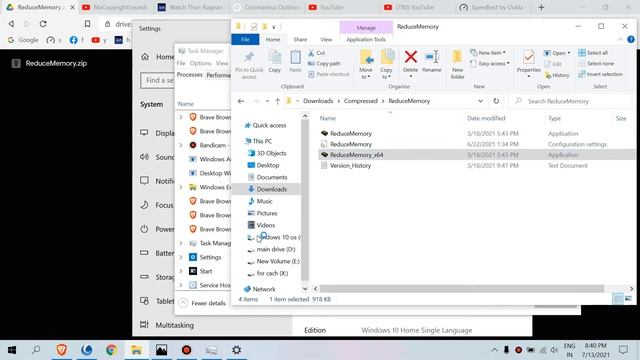Image resolution: width=640 pixels, height=360 pixels.
Task: Expand Bandicam process in Task Manager
Action: tap(181, 145)
